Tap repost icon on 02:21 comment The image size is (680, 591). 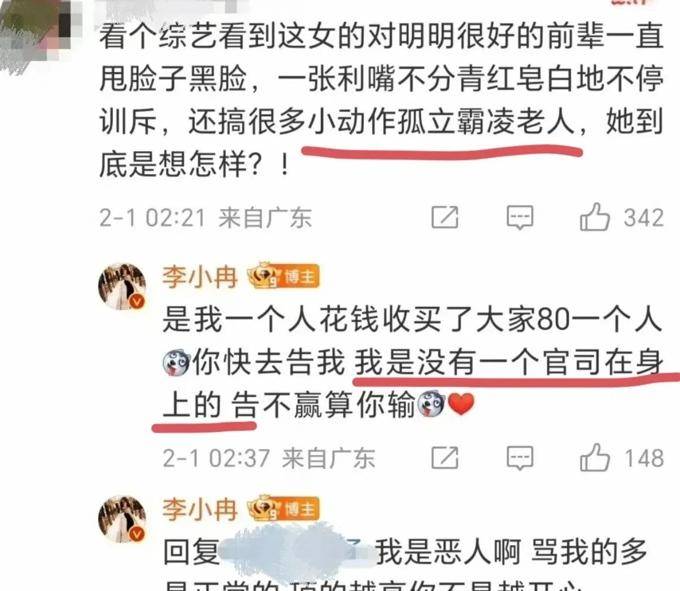pos(445,217)
